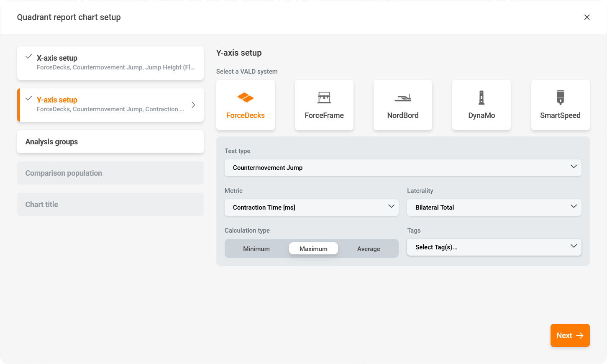Screen dimensions: 607x364
Task: Open the Test type dropdown
Action: click(403, 168)
